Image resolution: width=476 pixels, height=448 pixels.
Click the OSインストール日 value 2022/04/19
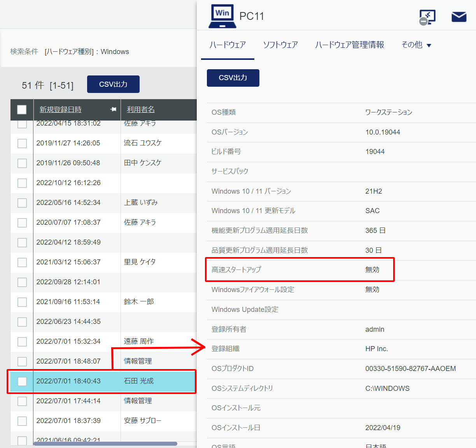pos(383,428)
